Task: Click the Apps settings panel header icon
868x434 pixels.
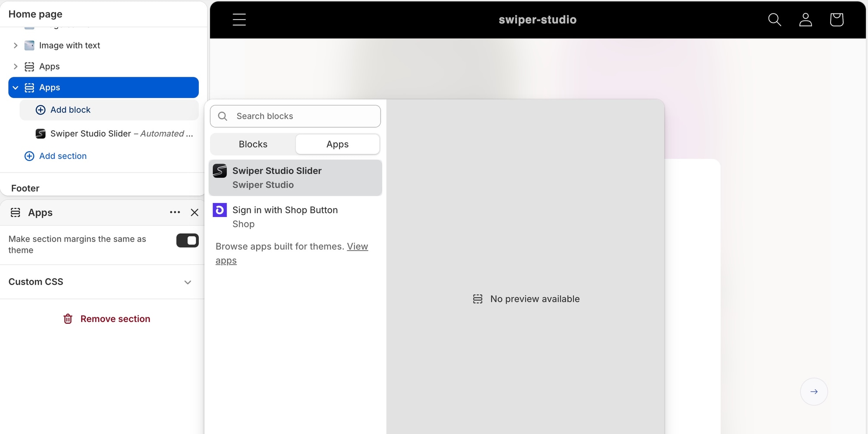Action: tap(16, 213)
